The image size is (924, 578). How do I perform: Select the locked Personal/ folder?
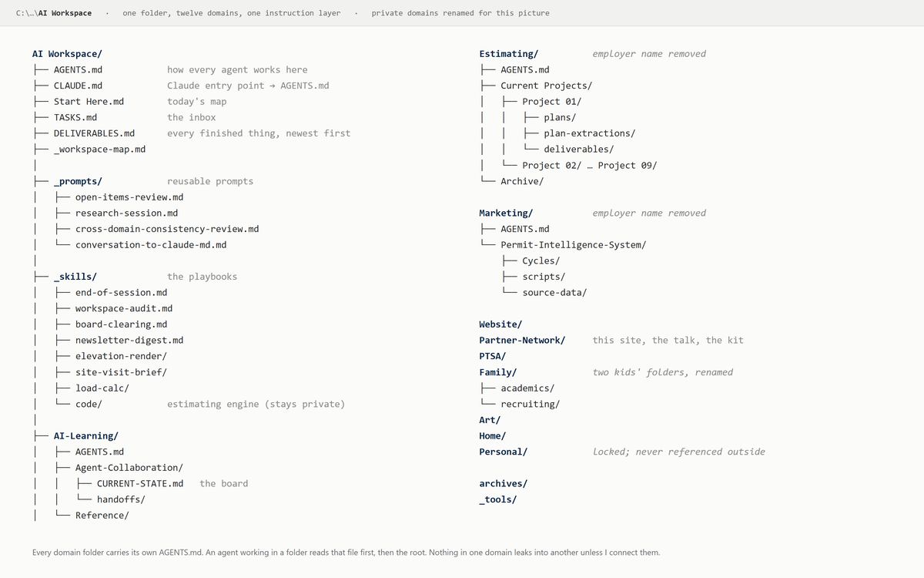click(504, 452)
